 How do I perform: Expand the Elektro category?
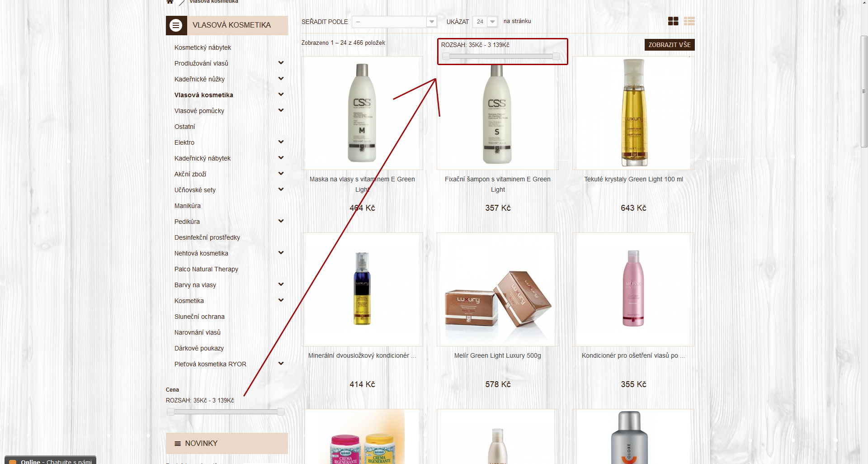pyautogui.click(x=281, y=142)
